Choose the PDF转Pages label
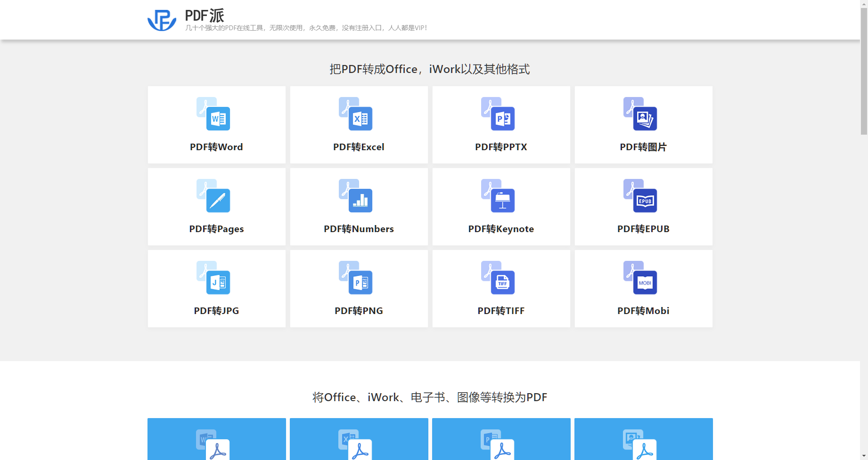The image size is (868, 460). (x=216, y=229)
